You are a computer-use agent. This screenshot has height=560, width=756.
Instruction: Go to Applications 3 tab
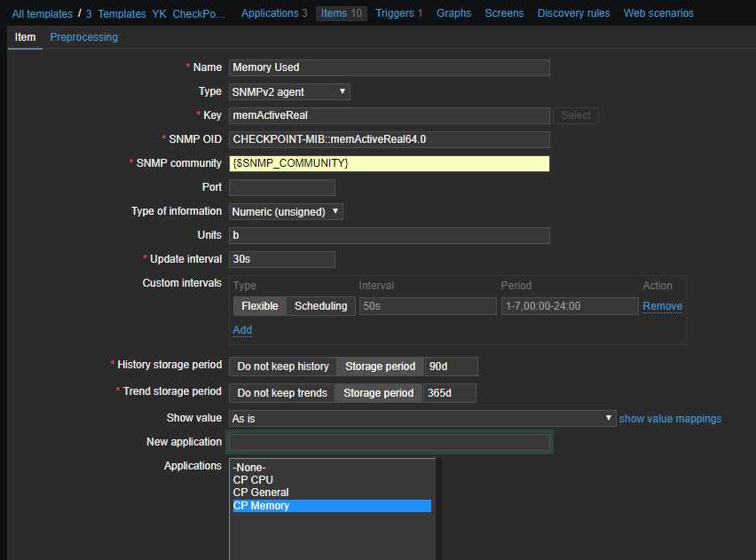(x=274, y=13)
